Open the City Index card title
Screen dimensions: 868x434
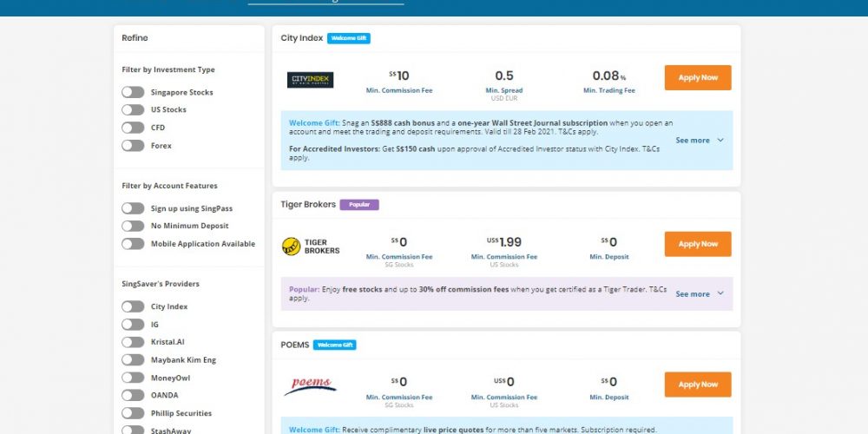[302, 38]
